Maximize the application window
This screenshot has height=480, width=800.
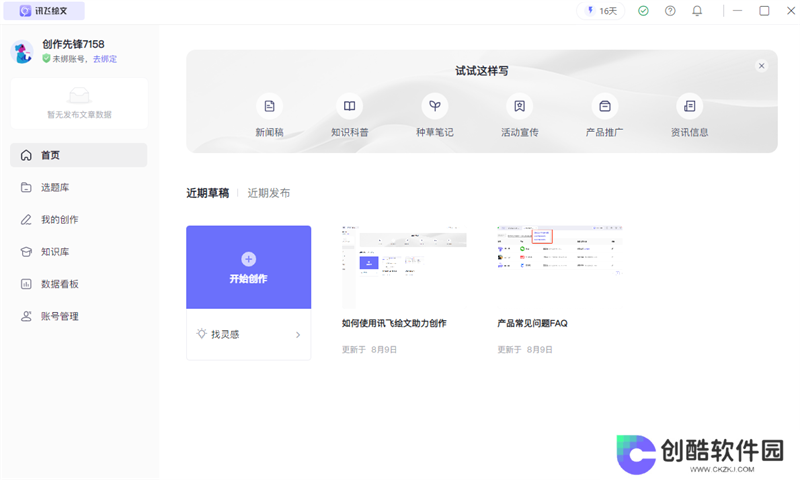click(764, 11)
